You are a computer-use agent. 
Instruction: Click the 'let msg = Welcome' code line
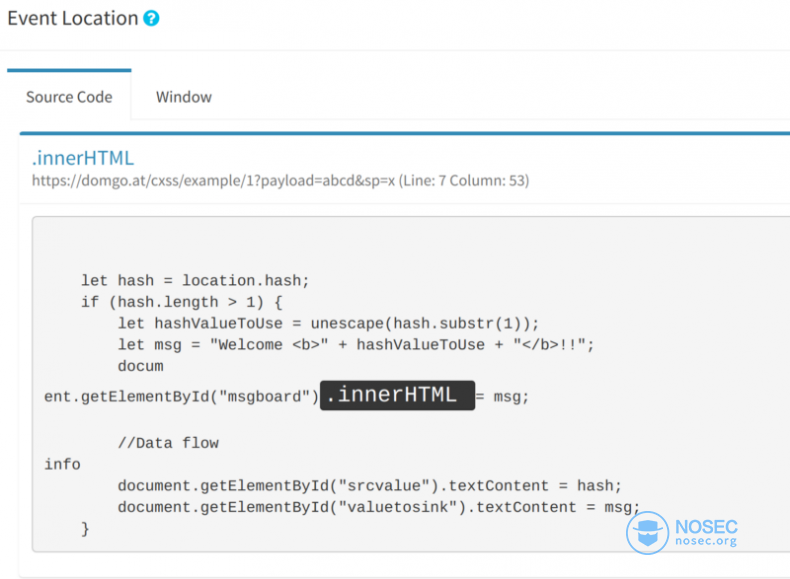(x=356, y=345)
